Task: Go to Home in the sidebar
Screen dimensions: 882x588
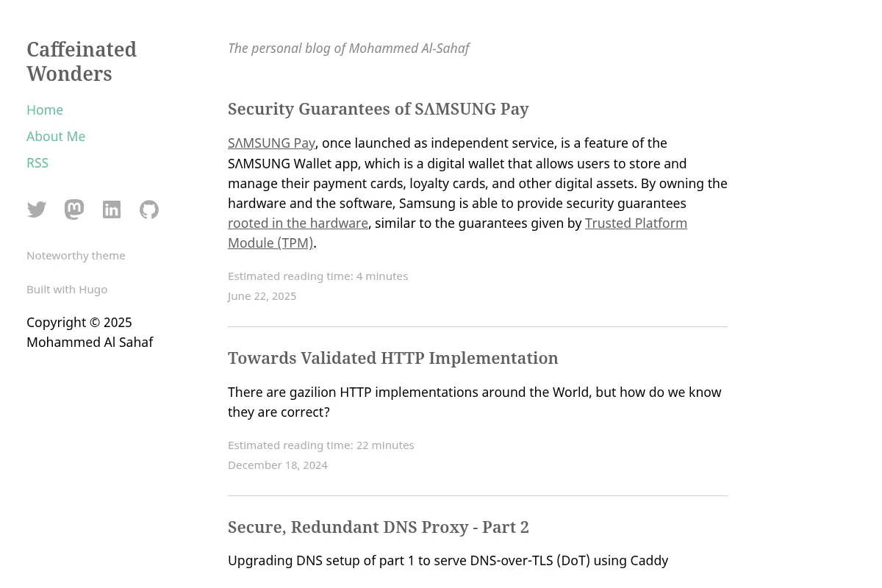Action: pyautogui.click(x=45, y=110)
